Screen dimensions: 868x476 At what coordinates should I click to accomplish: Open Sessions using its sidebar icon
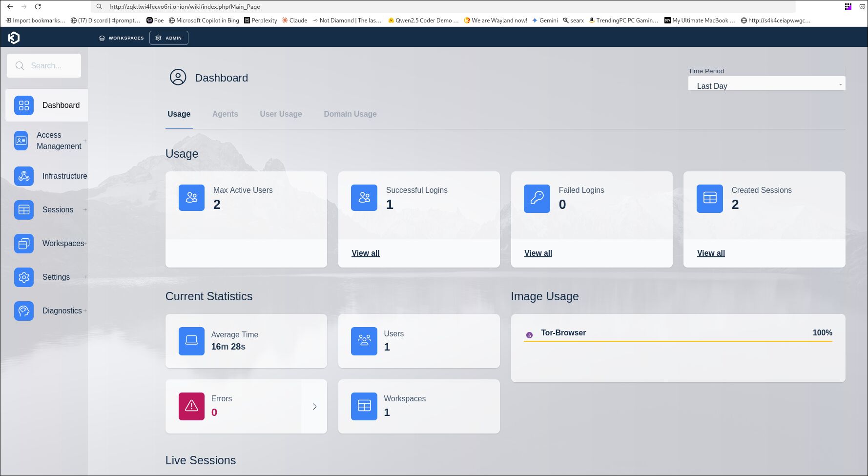(x=24, y=209)
